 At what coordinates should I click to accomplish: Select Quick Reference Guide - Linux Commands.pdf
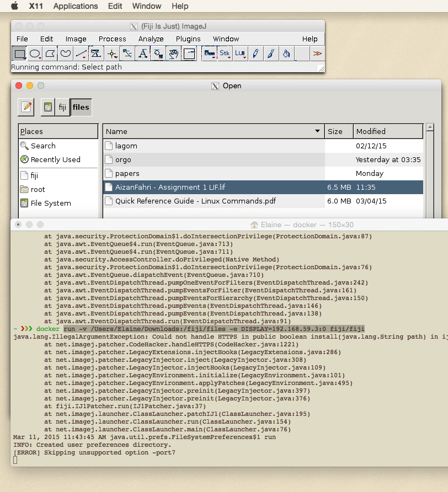pyautogui.click(x=263, y=201)
